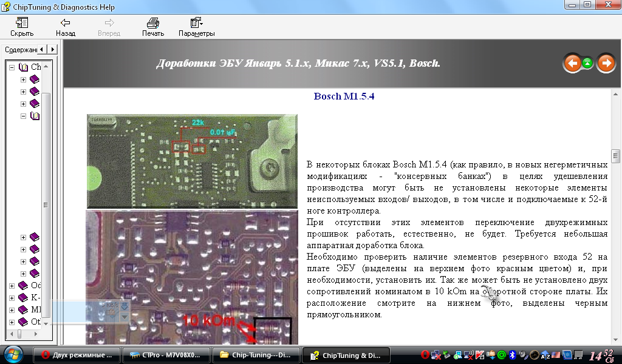The width and height of the screenshot is (622, 364).
Task: Select the Ot book icon
Action: click(x=24, y=322)
